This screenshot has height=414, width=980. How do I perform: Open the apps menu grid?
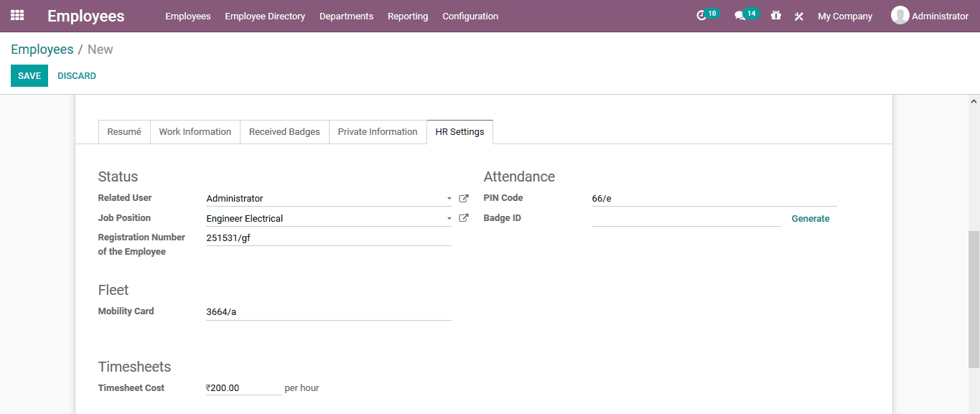click(x=16, y=15)
